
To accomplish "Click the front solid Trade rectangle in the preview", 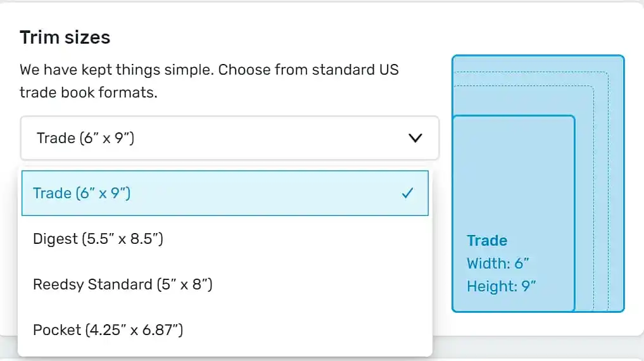I will click(513, 177).
